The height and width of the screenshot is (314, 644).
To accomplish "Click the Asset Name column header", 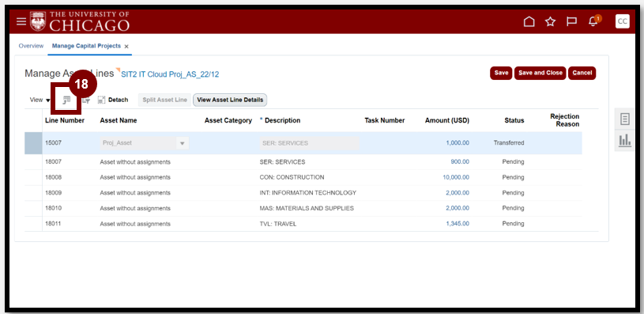I will (119, 120).
